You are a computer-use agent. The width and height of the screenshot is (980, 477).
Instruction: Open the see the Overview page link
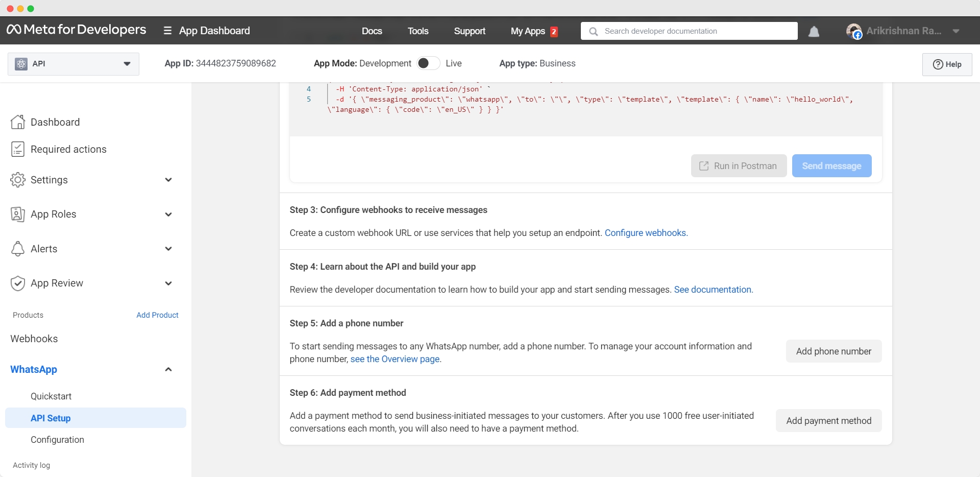pos(396,359)
